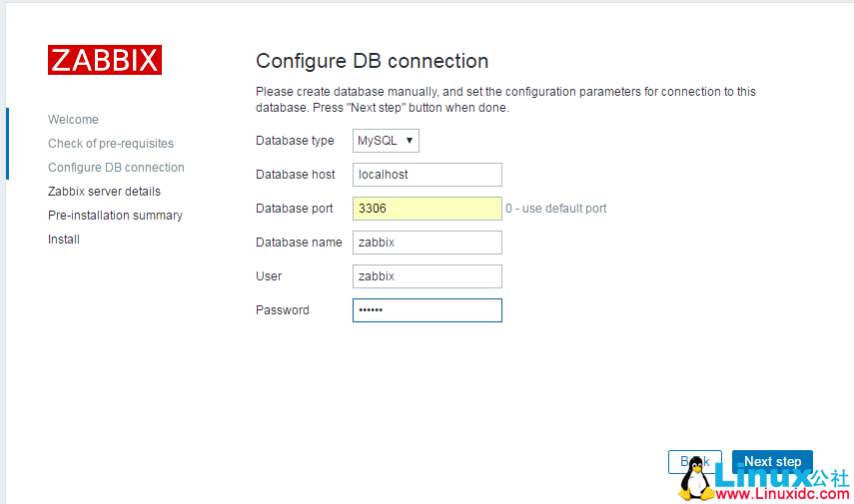Open the Database type MySQL dropdown

click(386, 141)
